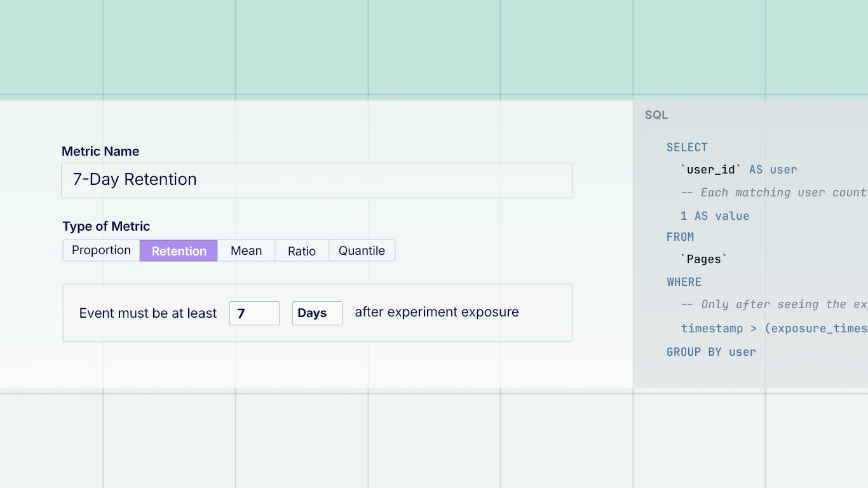Switch to the Ratio metric type
This screenshot has width=868, height=488.
point(301,250)
